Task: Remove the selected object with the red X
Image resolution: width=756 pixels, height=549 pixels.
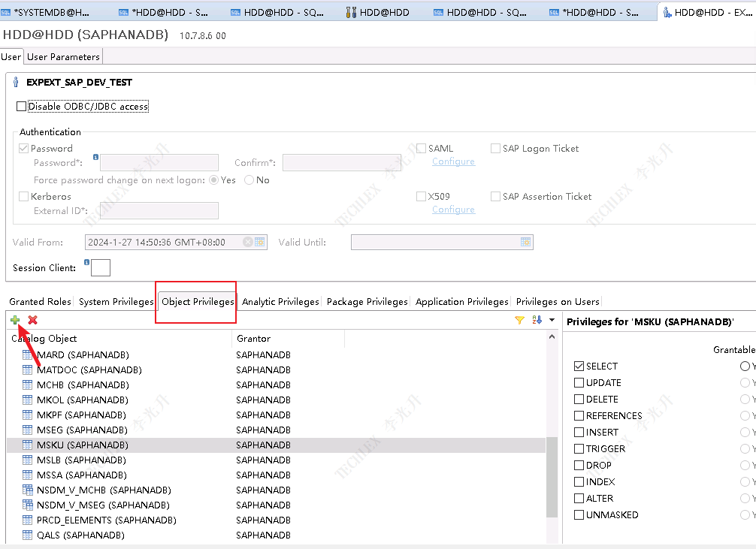Action: pos(33,320)
